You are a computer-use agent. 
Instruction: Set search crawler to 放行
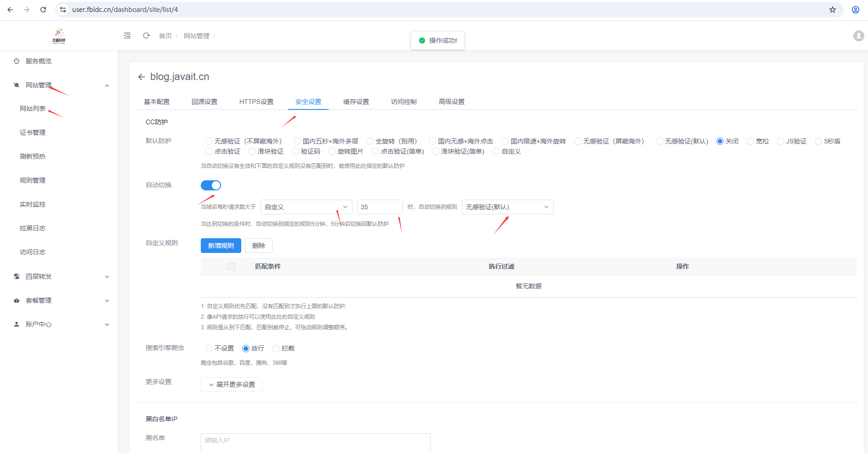(x=246, y=348)
